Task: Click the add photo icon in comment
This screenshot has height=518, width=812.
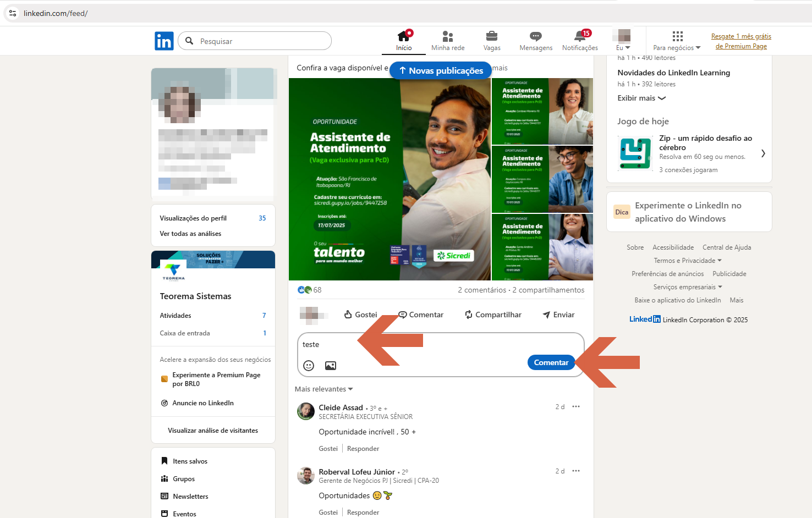Action: click(x=331, y=366)
